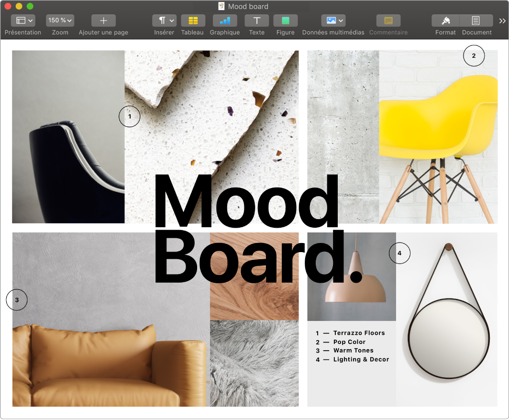Open the Zoom level menu showing 150 %
The width and height of the screenshot is (509, 420).
point(59,21)
